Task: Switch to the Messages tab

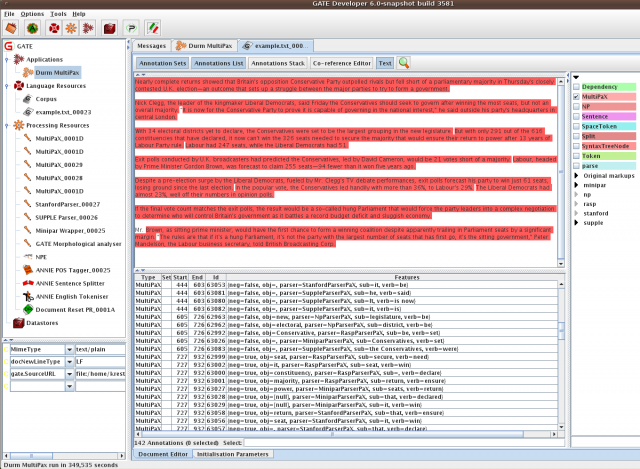Action: point(151,45)
